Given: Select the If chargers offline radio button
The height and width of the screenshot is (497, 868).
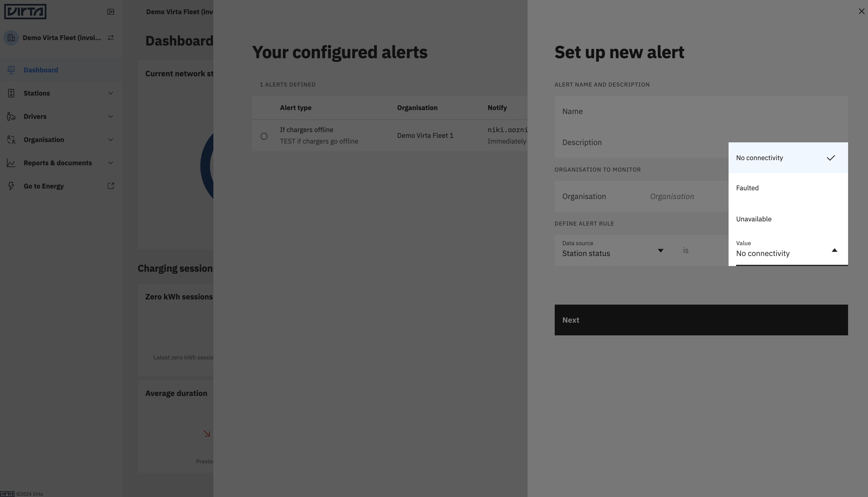Looking at the screenshot, I should (x=264, y=136).
